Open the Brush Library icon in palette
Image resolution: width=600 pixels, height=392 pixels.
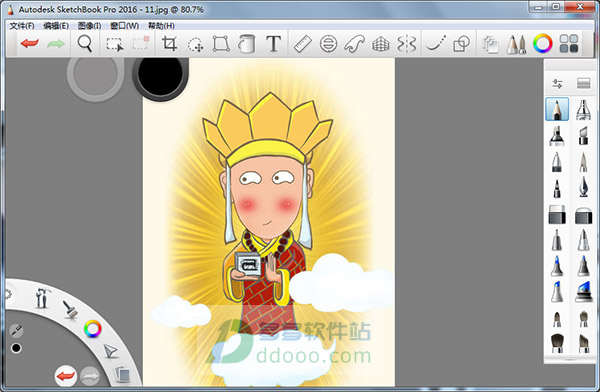584,83
